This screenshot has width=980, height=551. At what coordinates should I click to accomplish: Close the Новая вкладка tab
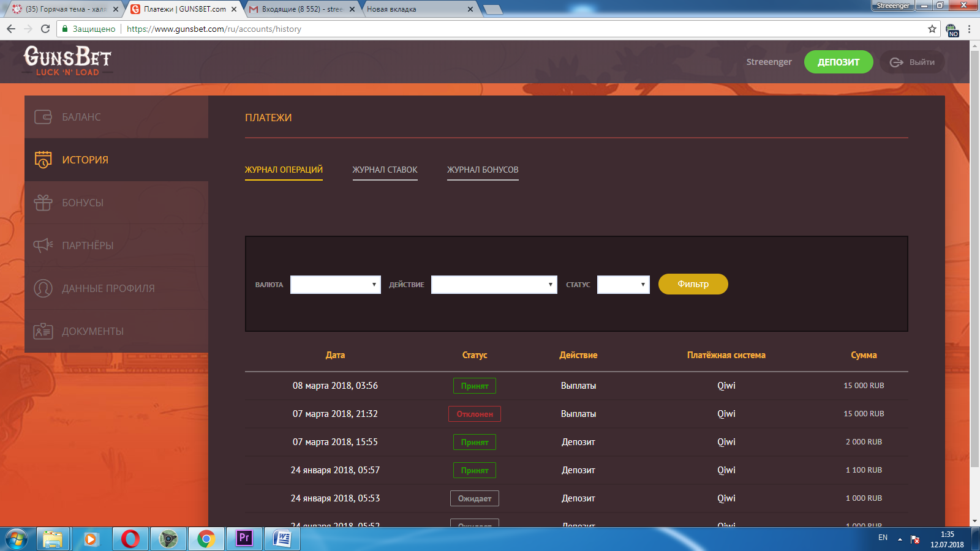pyautogui.click(x=470, y=9)
